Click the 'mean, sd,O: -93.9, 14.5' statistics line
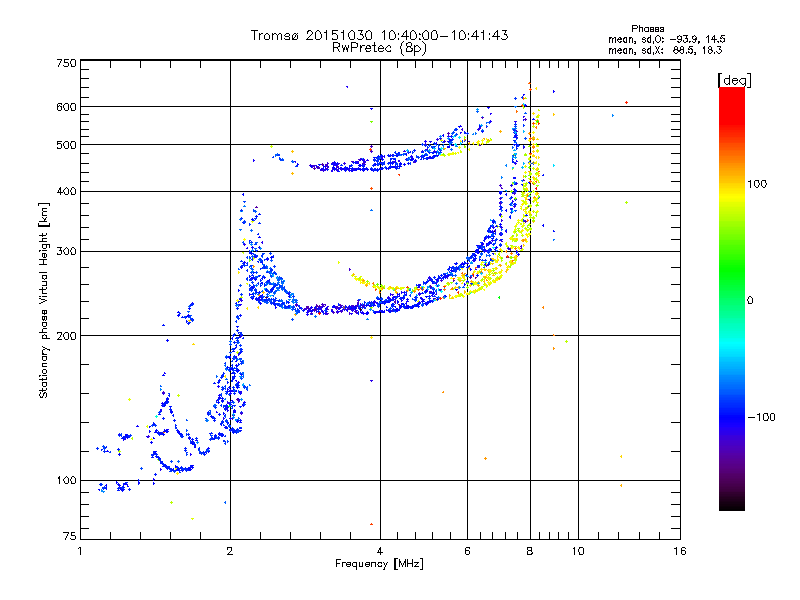The height and width of the screenshot is (600, 800). click(x=666, y=39)
